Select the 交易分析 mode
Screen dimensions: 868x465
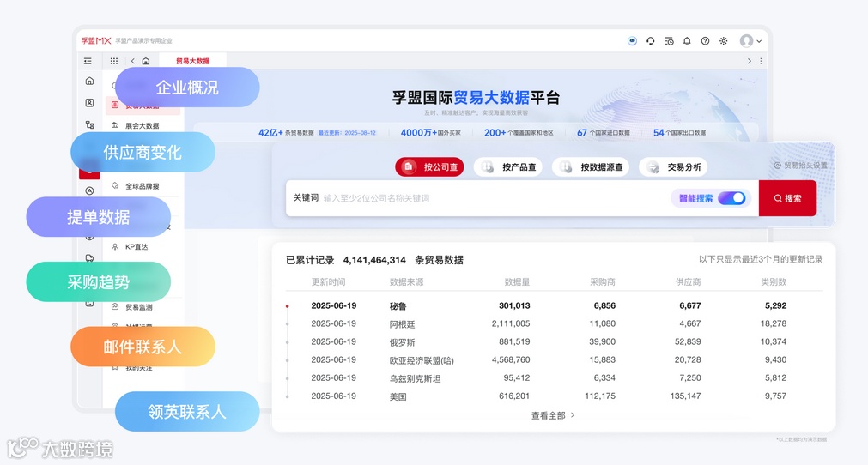(673, 167)
